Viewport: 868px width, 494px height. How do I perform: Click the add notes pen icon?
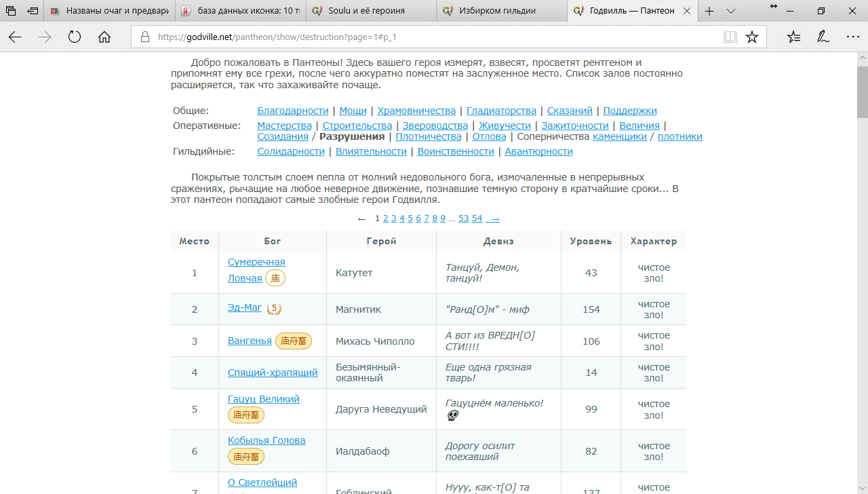pyautogui.click(x=823, y=37)
